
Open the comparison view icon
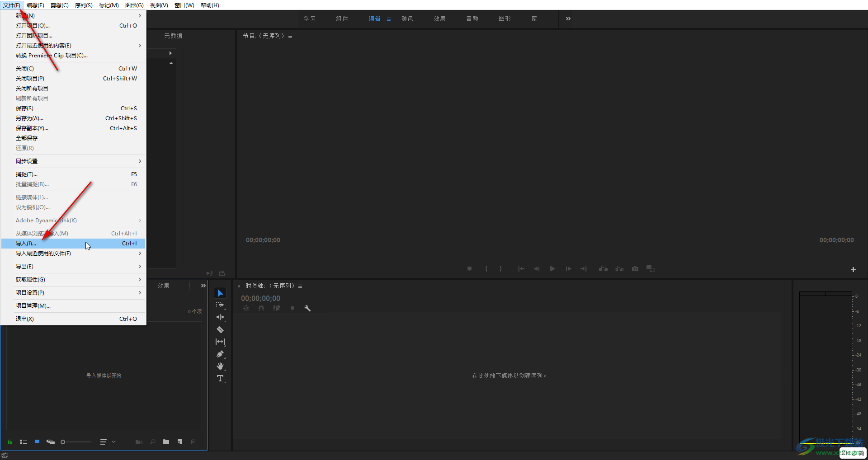point(651,269)
